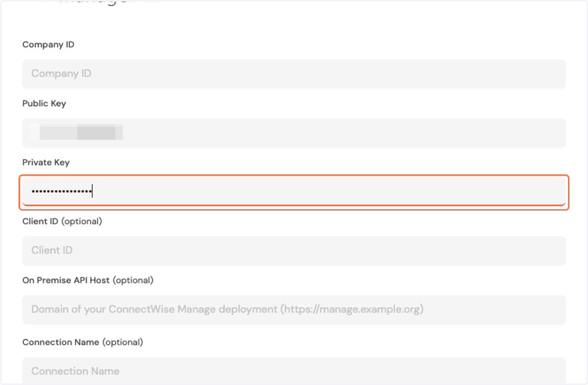The width and height of the screenshot is (588, 385).
Task: Click the Public Key label
Action: pos(44,104)
